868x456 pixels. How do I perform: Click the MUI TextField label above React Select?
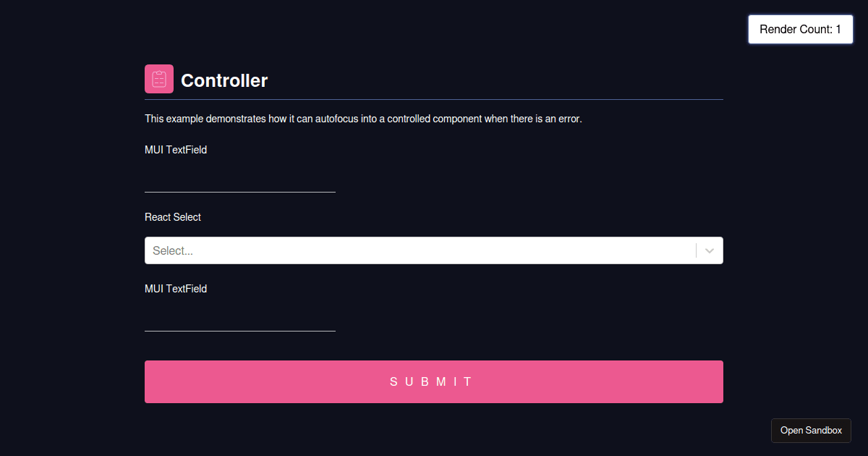point(176,150)
